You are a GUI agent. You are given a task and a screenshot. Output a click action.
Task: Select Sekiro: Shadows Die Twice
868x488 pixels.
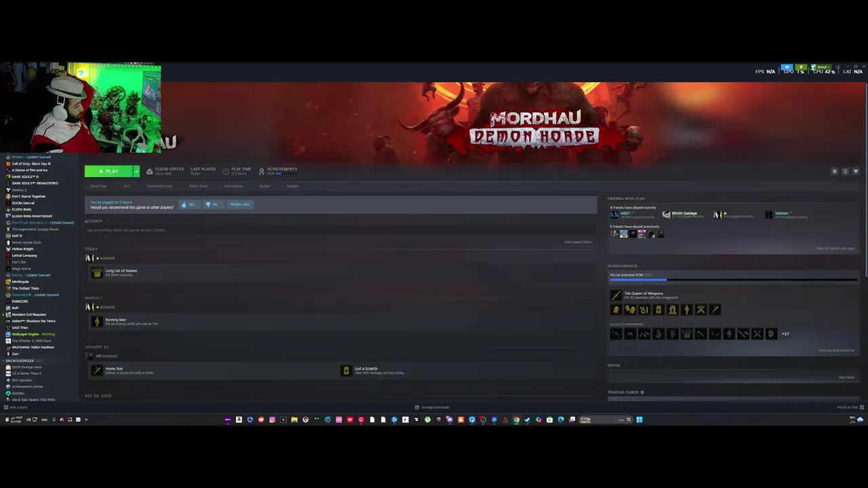pos(31,321)
